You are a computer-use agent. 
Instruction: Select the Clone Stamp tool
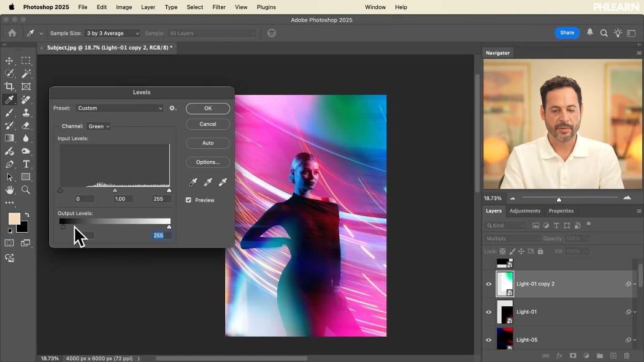[26, 112]
